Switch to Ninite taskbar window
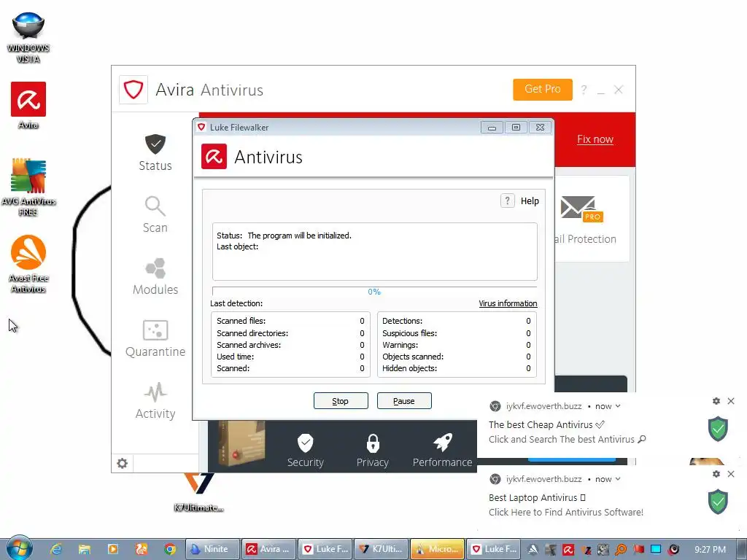 click(x=212, y=549)
